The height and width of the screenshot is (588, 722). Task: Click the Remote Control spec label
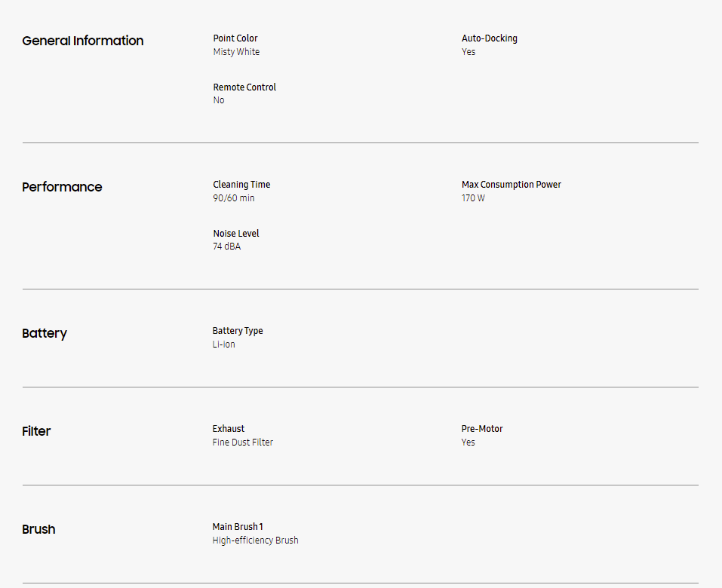tap(244, 87)
